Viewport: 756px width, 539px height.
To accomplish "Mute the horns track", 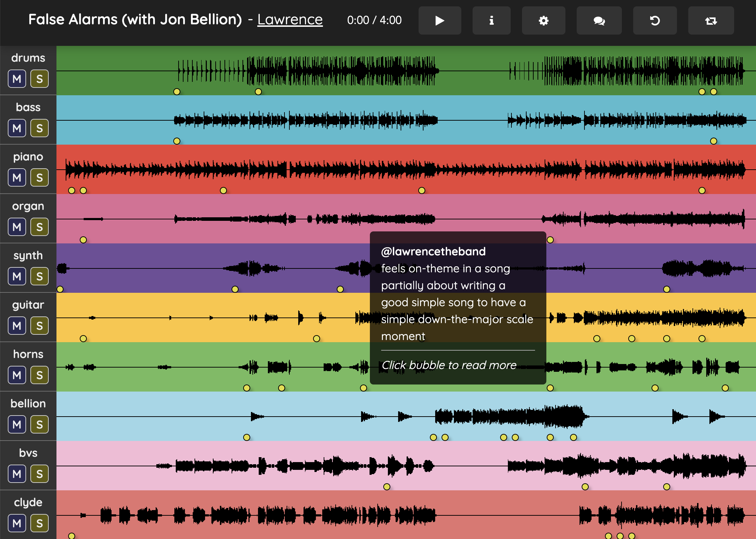I will [17, 375].
